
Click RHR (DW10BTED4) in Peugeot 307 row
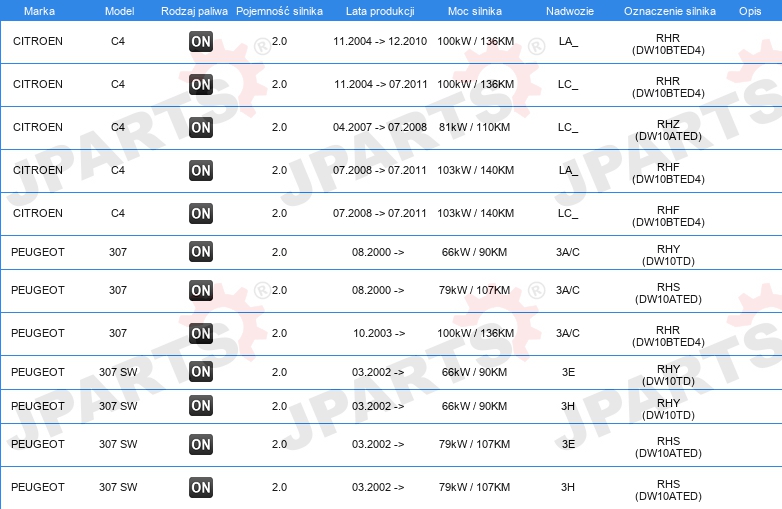pos(668,336)
